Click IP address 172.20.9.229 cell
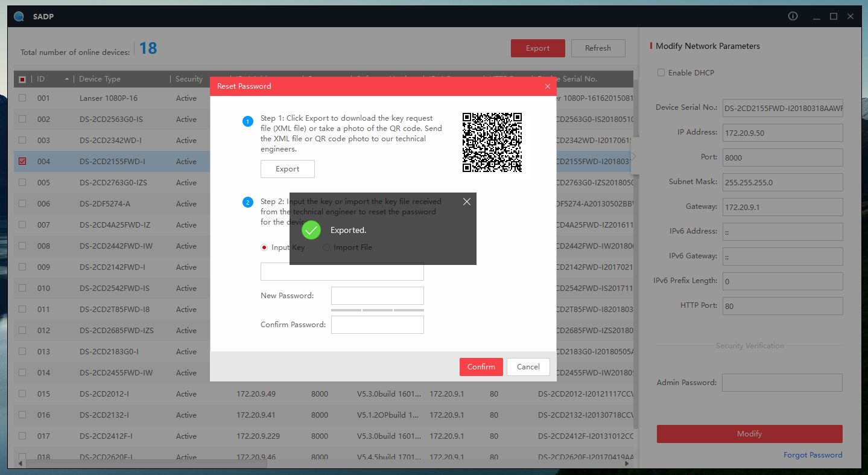 pos(258,436)
